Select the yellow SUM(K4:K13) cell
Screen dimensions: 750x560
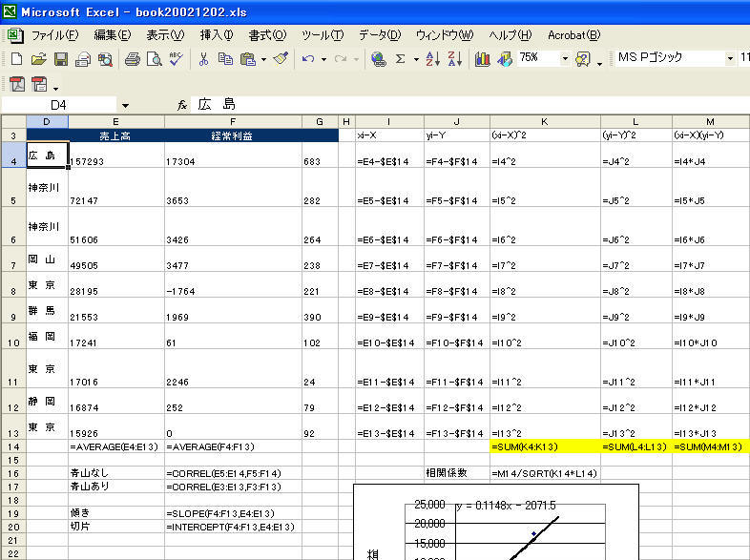pyautogui.click(x=544, y=446)
